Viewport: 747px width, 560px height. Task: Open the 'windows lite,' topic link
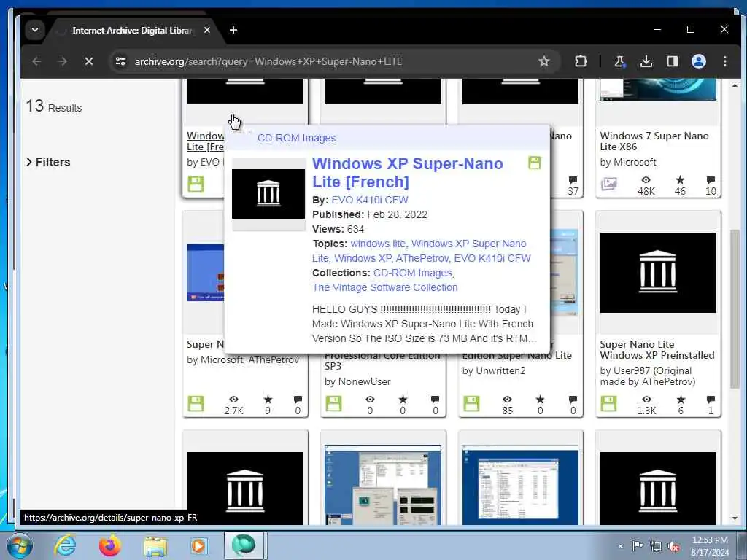379,244
